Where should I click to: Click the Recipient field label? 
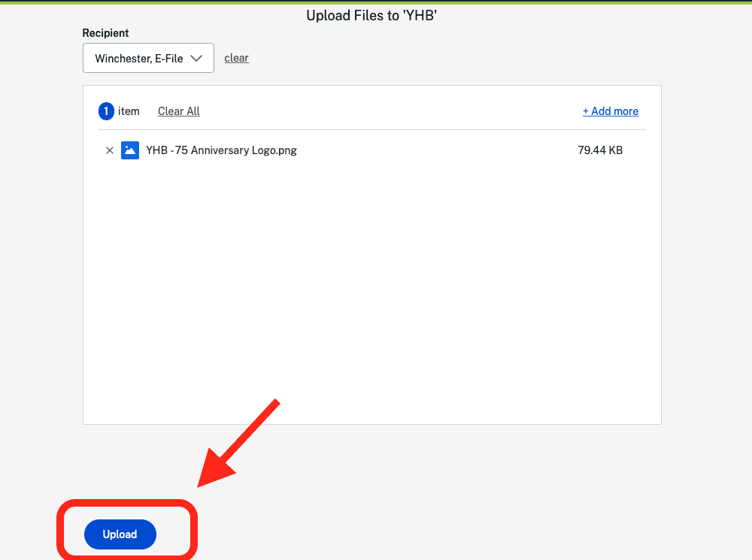point(105,33)
